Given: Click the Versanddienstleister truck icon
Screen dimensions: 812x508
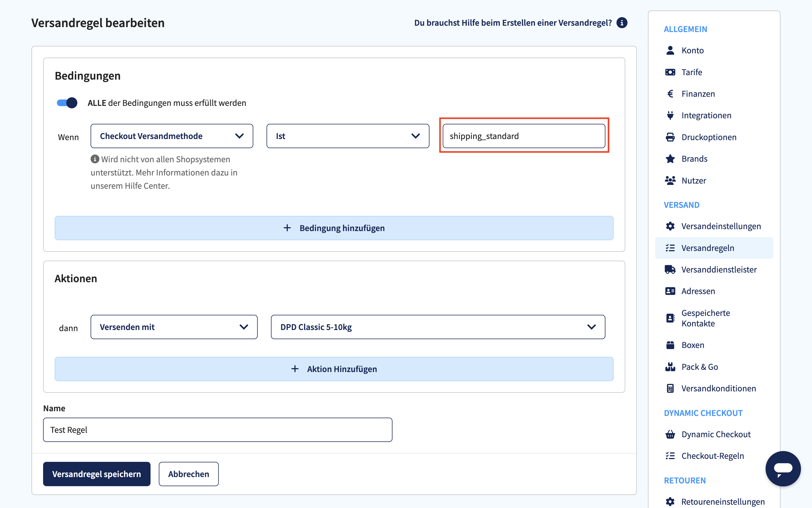Looking at the screenshot, I should point(670,269).
